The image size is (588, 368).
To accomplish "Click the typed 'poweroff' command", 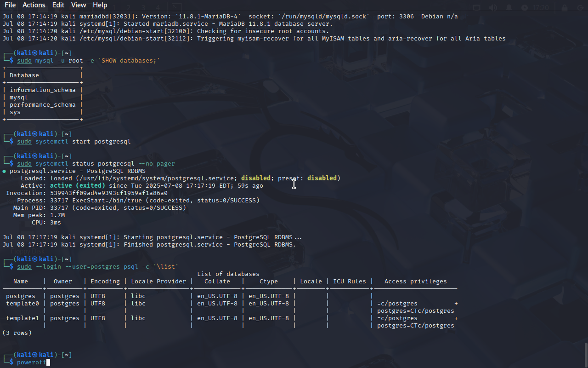I will click(32, 362).
